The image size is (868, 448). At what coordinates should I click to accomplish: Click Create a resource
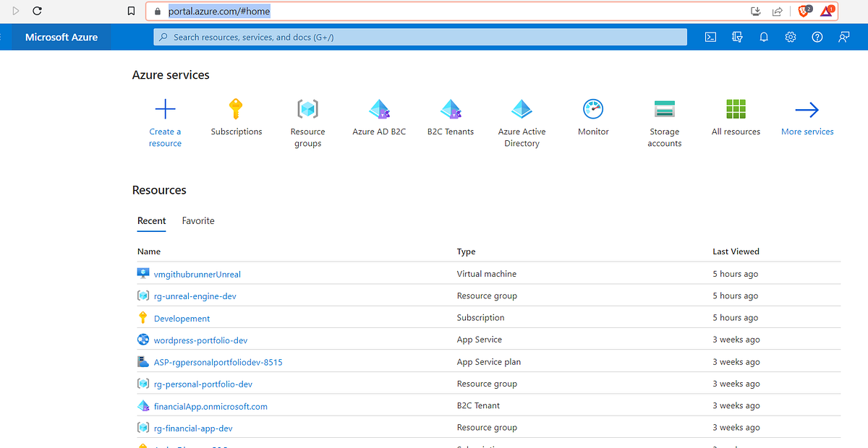pyautogui.click(x=165, y=116)
